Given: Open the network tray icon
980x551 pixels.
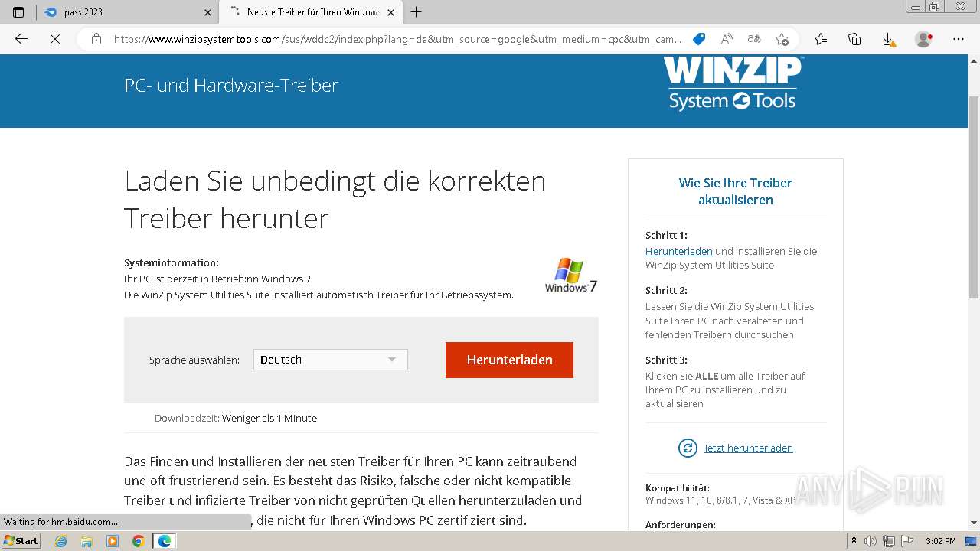Looking at the screenshot, I should point(888,541).
